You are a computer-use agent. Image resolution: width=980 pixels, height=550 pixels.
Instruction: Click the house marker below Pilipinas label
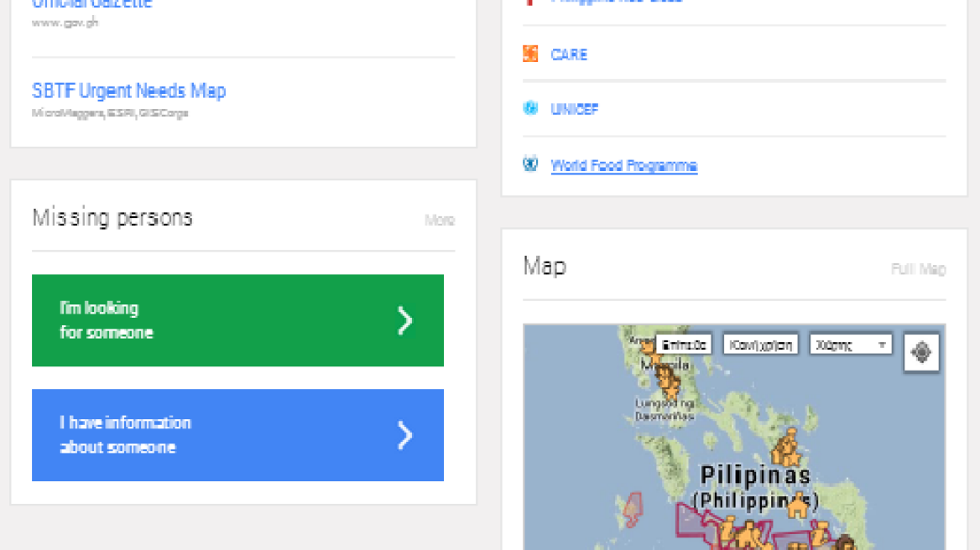[x=796, y=506]
